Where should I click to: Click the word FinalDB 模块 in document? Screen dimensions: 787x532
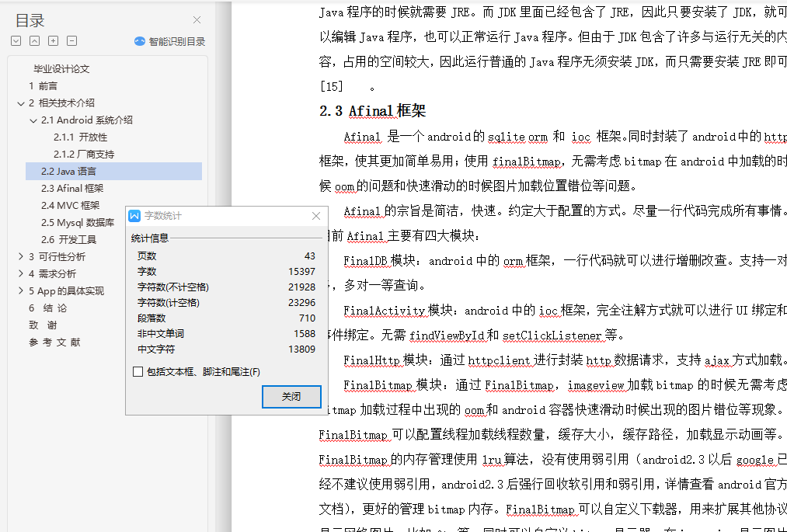click(x=380, y=261)
